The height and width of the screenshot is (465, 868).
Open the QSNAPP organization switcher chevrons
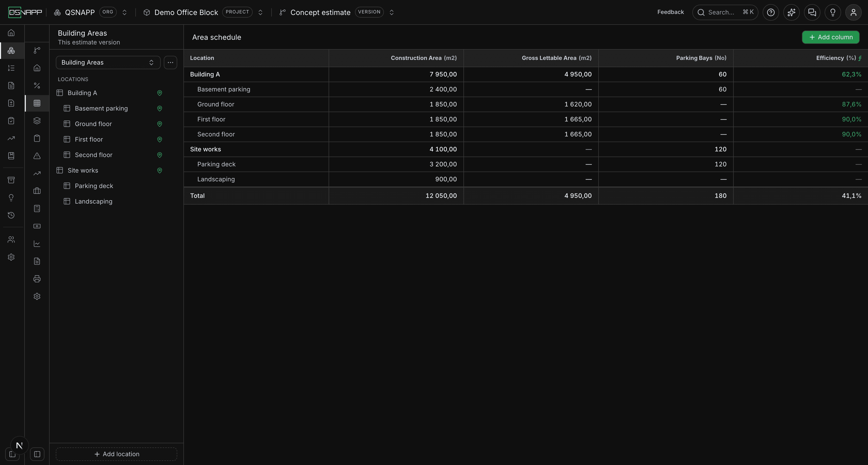click(124, 12)
